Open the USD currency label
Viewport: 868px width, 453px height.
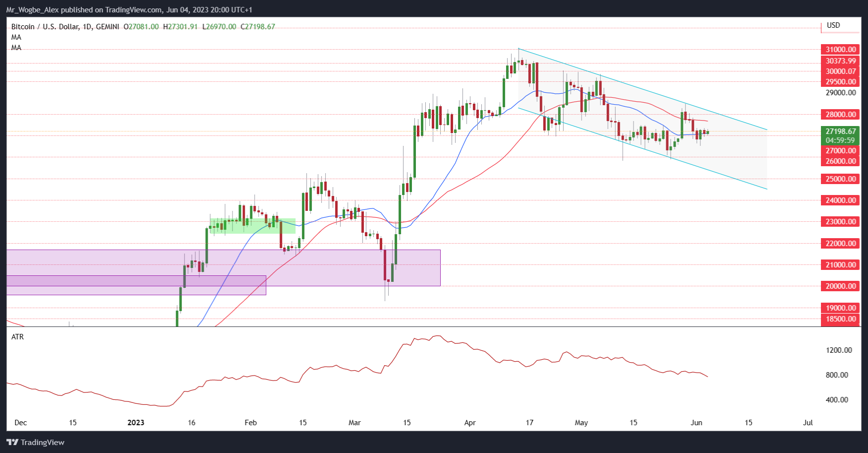pos(833,25)
